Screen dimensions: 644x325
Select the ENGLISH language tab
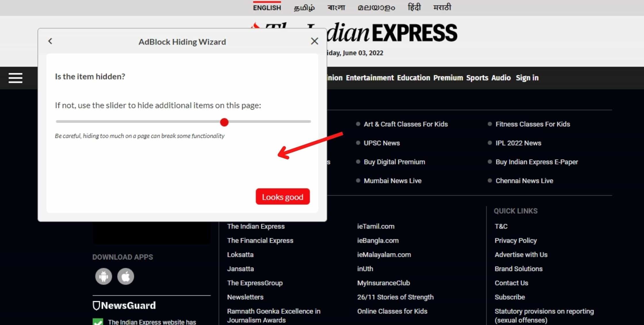267,8
